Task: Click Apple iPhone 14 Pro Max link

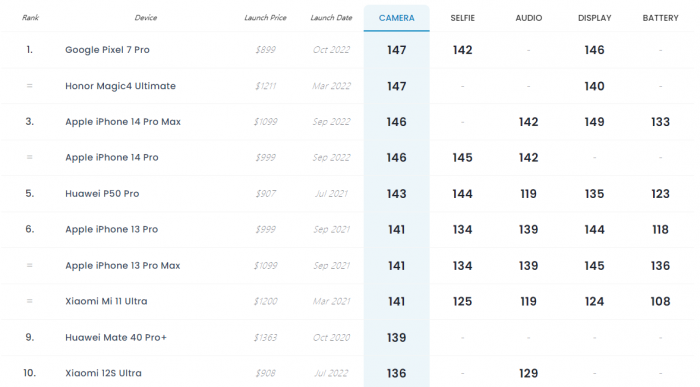Action: [x=123, y=121]
